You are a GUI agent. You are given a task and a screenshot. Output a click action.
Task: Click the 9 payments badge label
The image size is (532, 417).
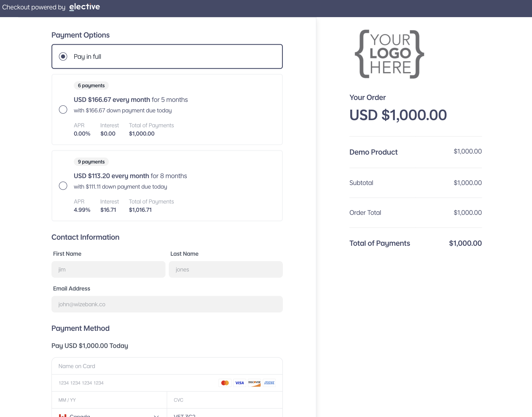[x=91, y=162]
